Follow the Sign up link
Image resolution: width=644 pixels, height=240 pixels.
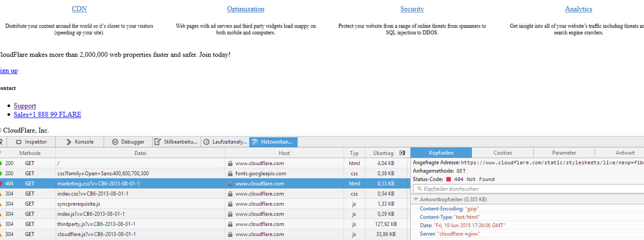[9, 71]
